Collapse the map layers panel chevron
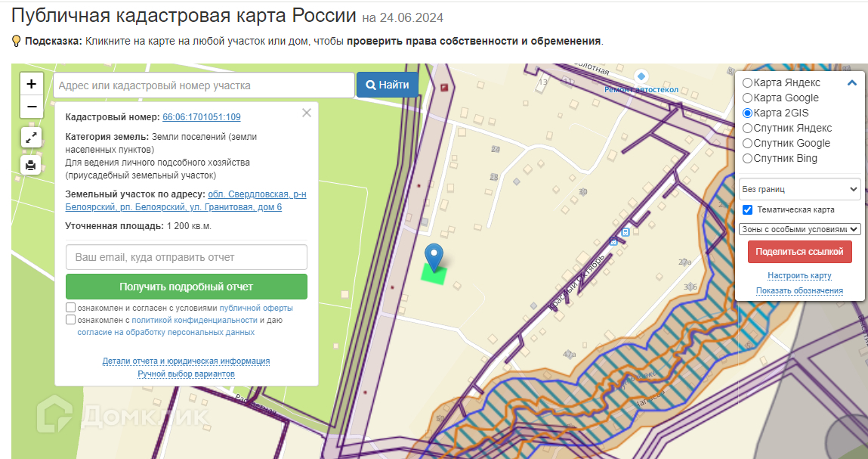868x459 pixels. coord(852,83)
